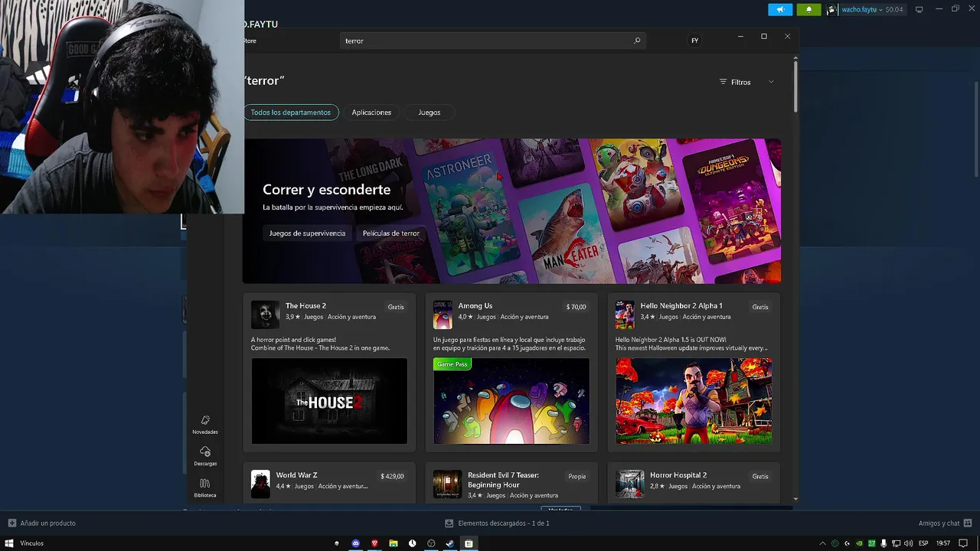Click the Filtros filter icon
This screenshot has width=980, height=551.
click(x=723, y=82)
